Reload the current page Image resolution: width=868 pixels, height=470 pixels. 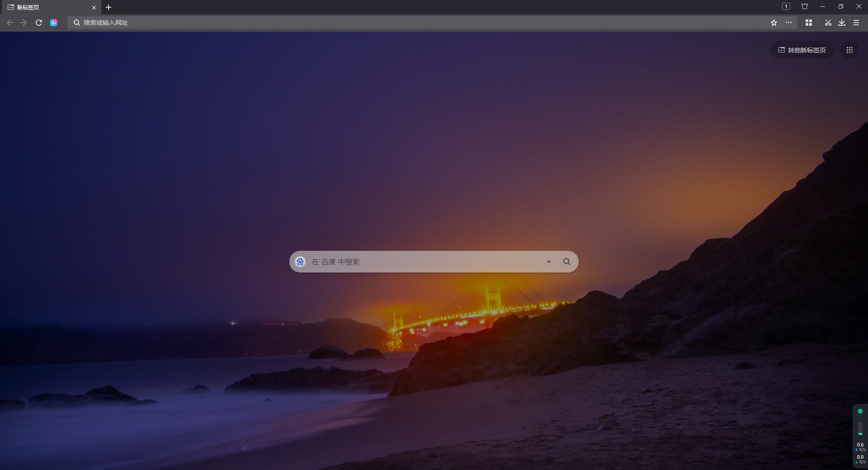tap(39, 23)
